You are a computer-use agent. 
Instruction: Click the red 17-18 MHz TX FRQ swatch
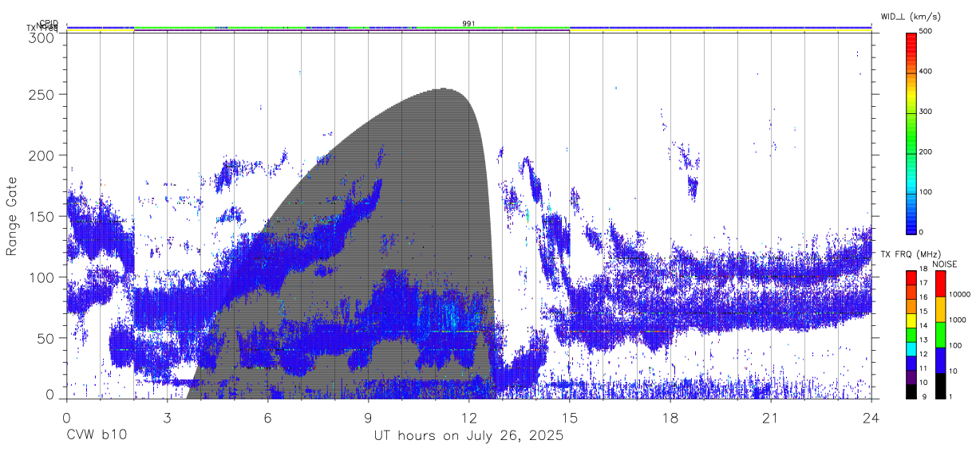tap(911, 277)
